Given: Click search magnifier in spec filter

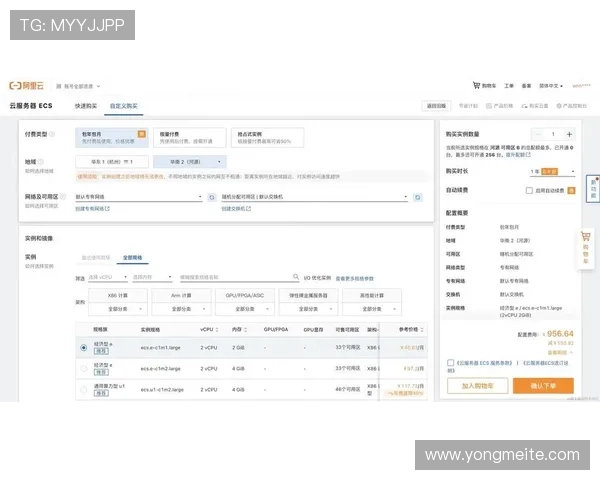Looking at the screenshot, I should click(296, 276).
